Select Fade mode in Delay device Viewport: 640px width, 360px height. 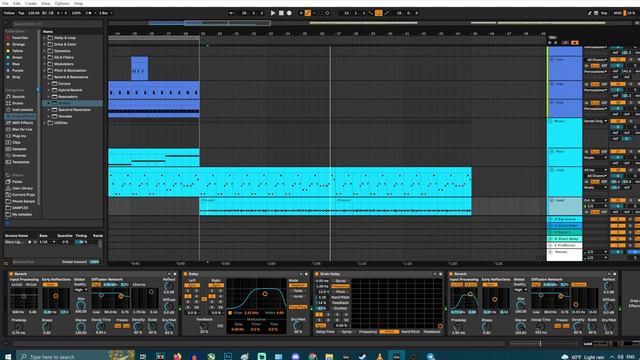pyautogui.click(x=298, y=291)
